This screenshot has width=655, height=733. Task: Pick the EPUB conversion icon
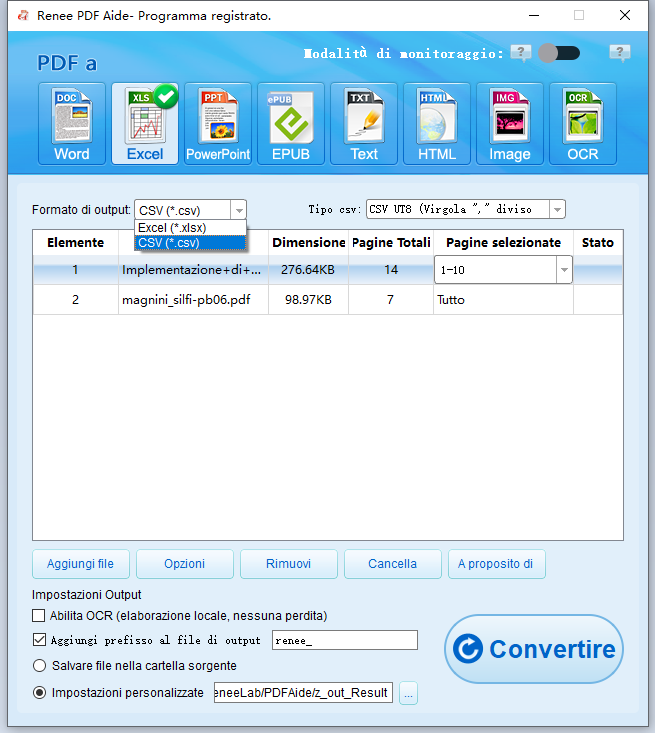pyautogui.click(x=291, y=123)
